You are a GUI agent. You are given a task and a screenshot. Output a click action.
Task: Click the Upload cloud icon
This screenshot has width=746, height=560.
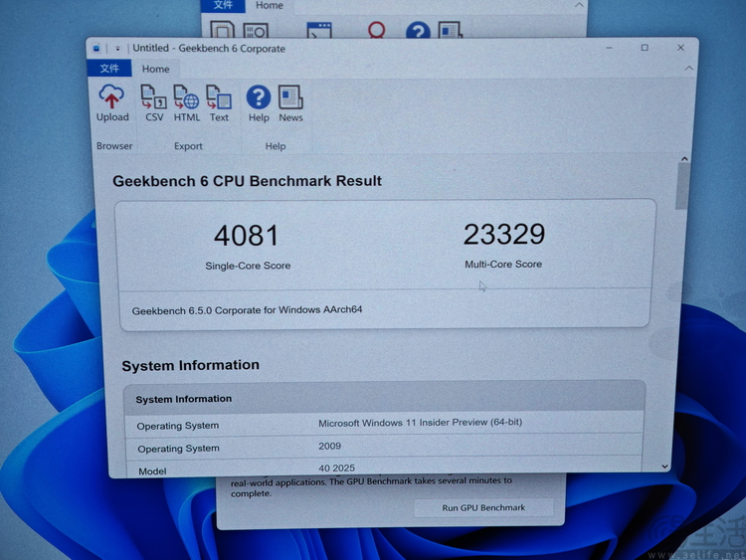[x=111, y=97]
